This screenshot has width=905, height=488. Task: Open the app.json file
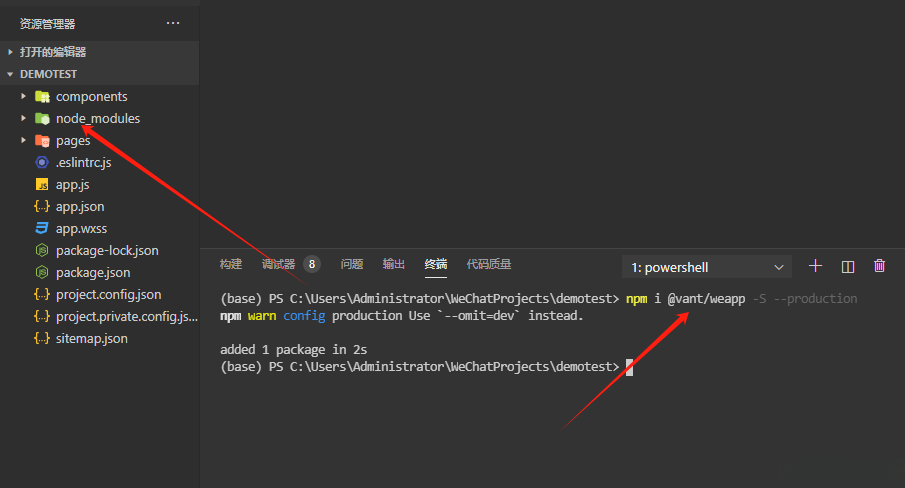pos(80,207)
